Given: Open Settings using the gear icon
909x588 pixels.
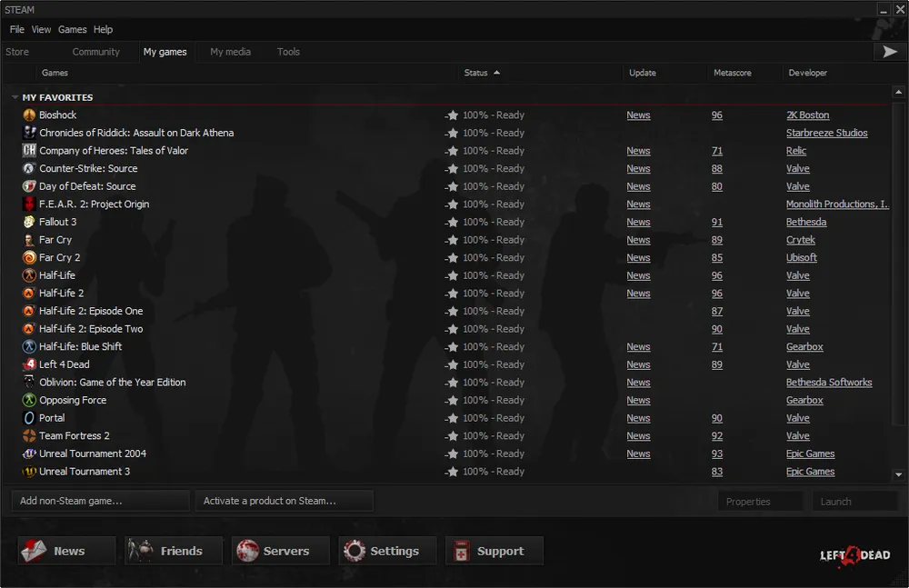Looking at the screenshot, I should (x=355, y=551).
